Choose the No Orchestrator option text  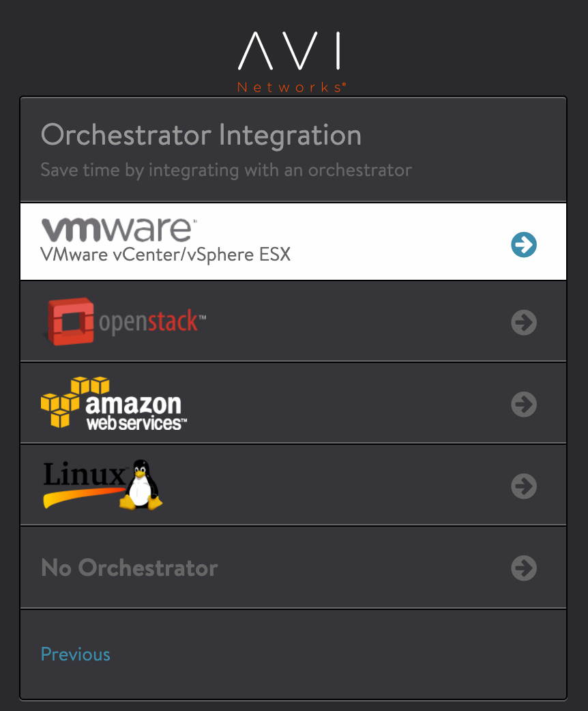tap(130, 568)
